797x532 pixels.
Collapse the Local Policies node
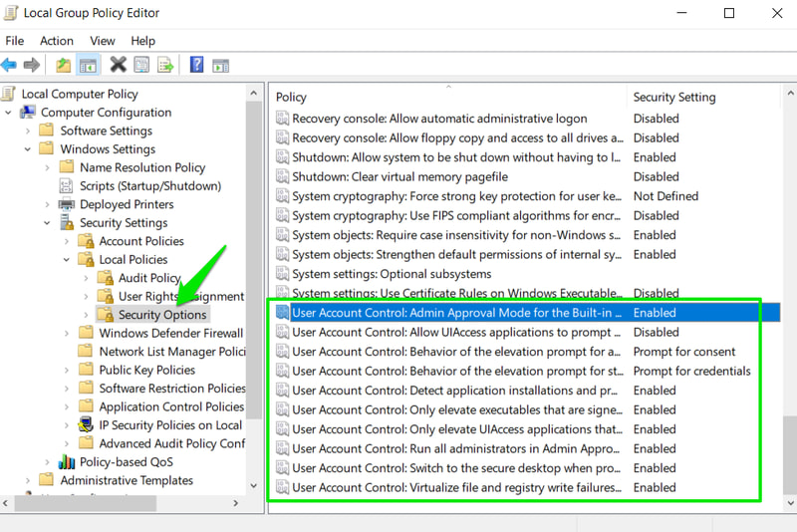[x=66, y=260]
